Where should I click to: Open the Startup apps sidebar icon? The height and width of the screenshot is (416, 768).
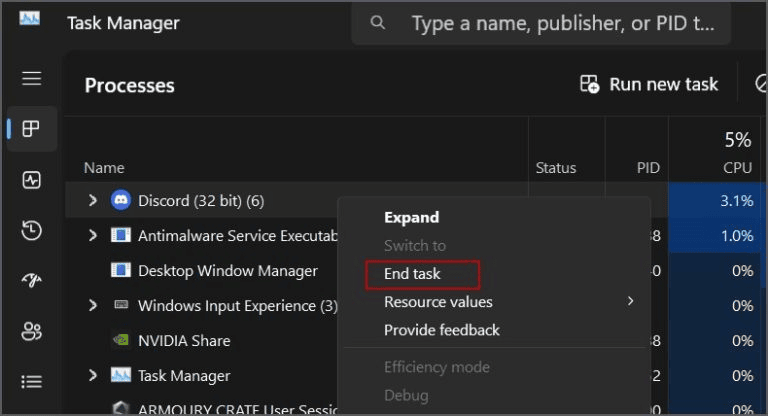click(32, 281)
